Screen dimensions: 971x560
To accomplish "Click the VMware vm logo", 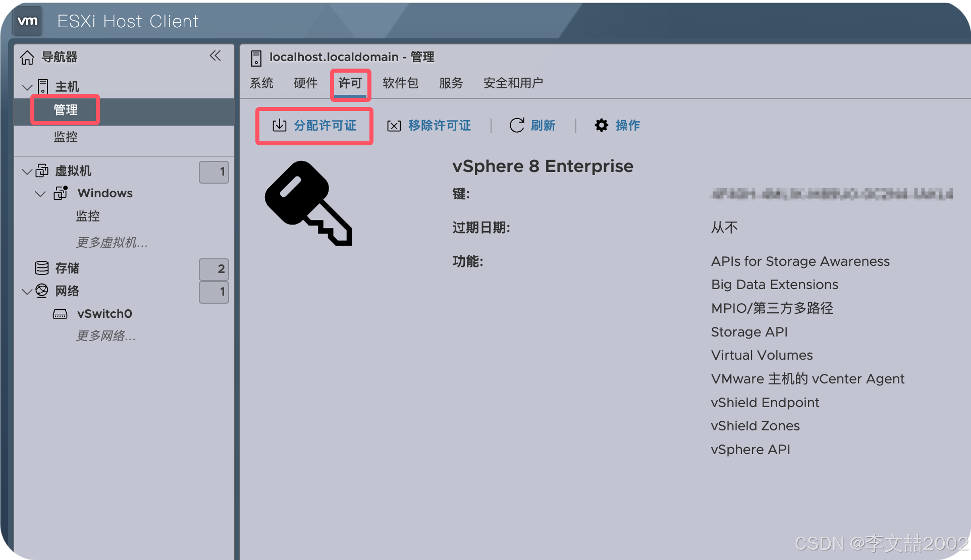I will (x=27, y=21).
